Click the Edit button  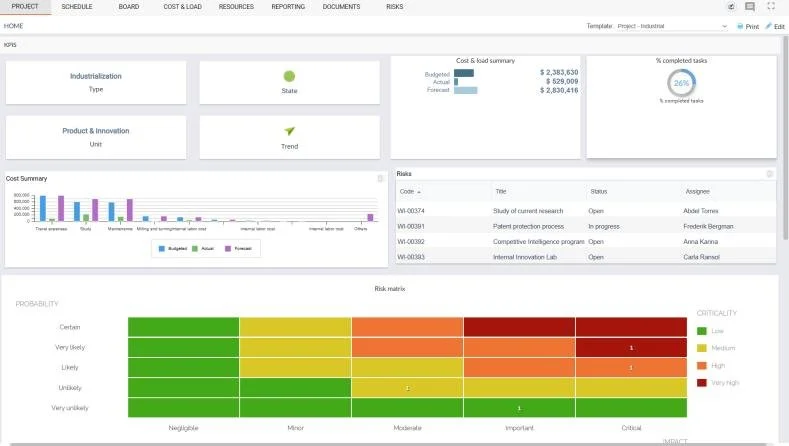(775, 26)
